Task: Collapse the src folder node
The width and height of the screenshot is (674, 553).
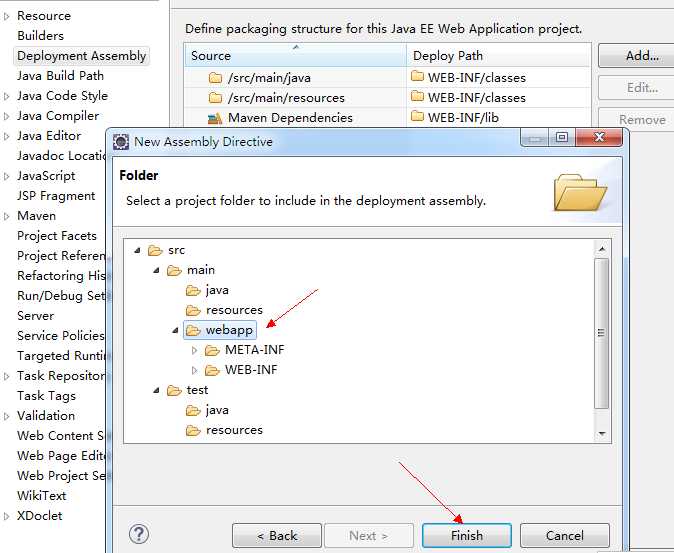Action: (137, 250)
